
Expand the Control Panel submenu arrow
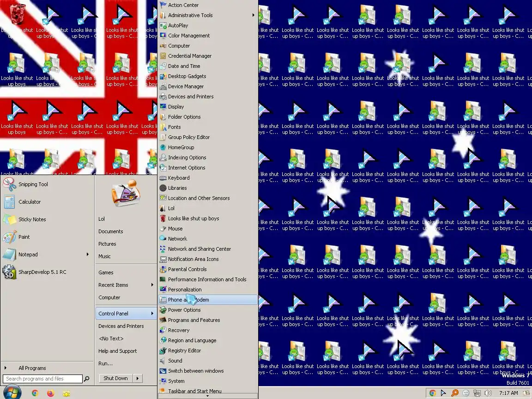[x=152, y=314]
